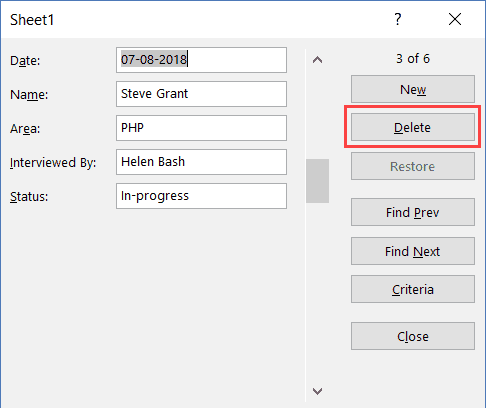The height and width of the screenshot is (408, 486).
Task: Go to previous record via Find Prev
Action: tap(413, 212)
